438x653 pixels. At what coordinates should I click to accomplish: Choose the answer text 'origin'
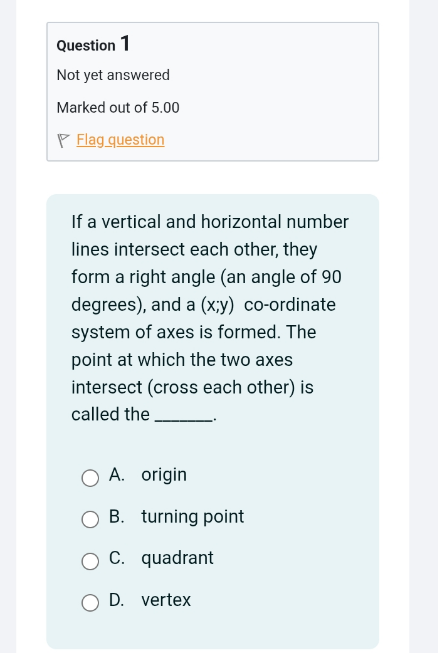pyautogui.click(x=164, y=476)
